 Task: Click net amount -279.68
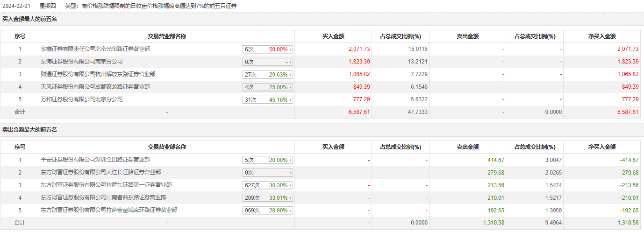click(x=629, y=172)
